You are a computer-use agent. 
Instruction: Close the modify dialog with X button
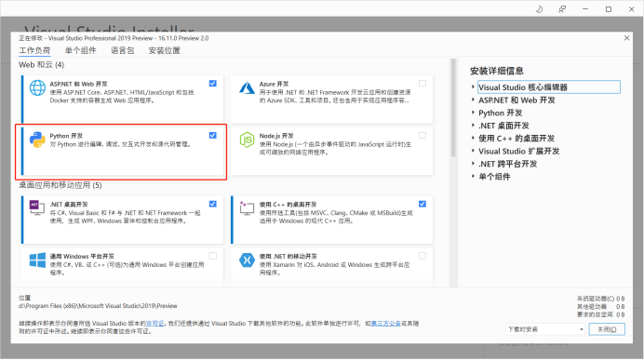point(626,38)
